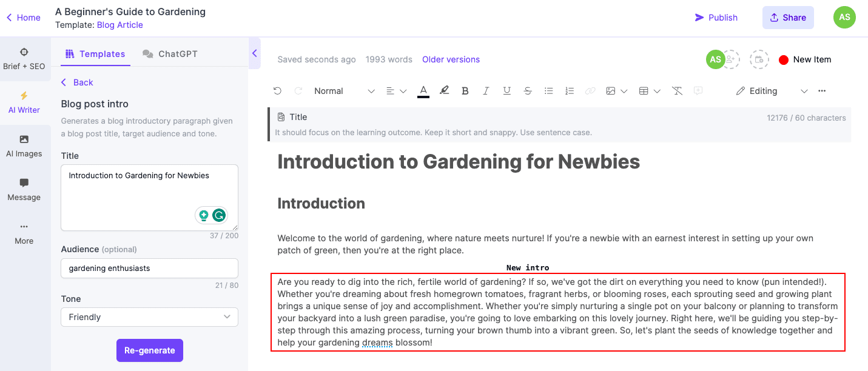Open the Brief + SEO sidebar panel
This screenshot has width=868, height=371.
tap(24, 59)
